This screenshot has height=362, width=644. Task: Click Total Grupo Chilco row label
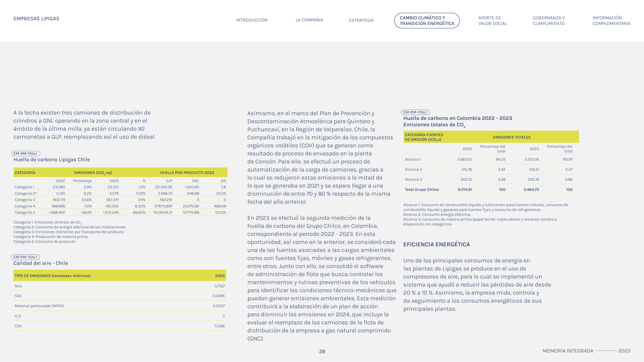click(421, 190)
